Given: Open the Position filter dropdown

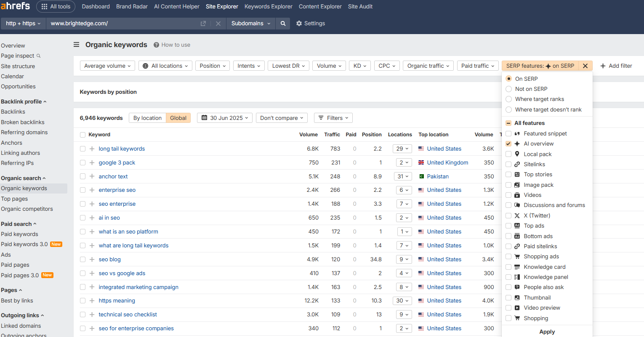Looking at the screenshot, I should point(213,66).
